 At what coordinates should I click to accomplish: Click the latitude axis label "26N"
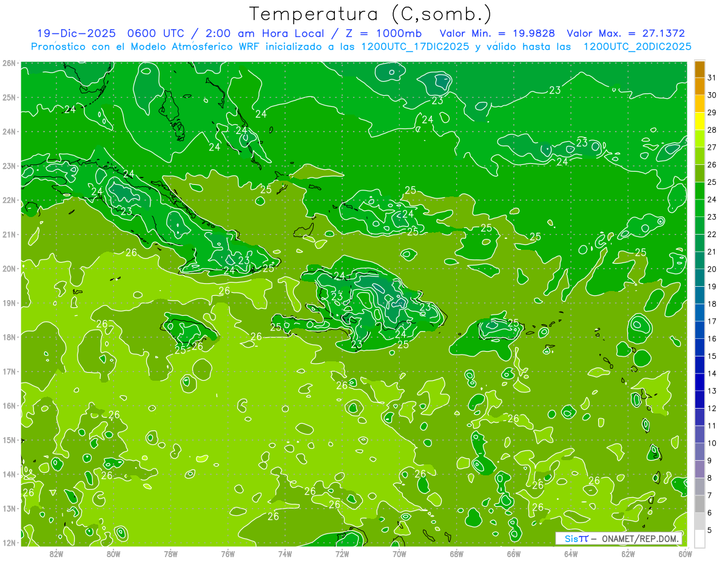pos(8,63)
